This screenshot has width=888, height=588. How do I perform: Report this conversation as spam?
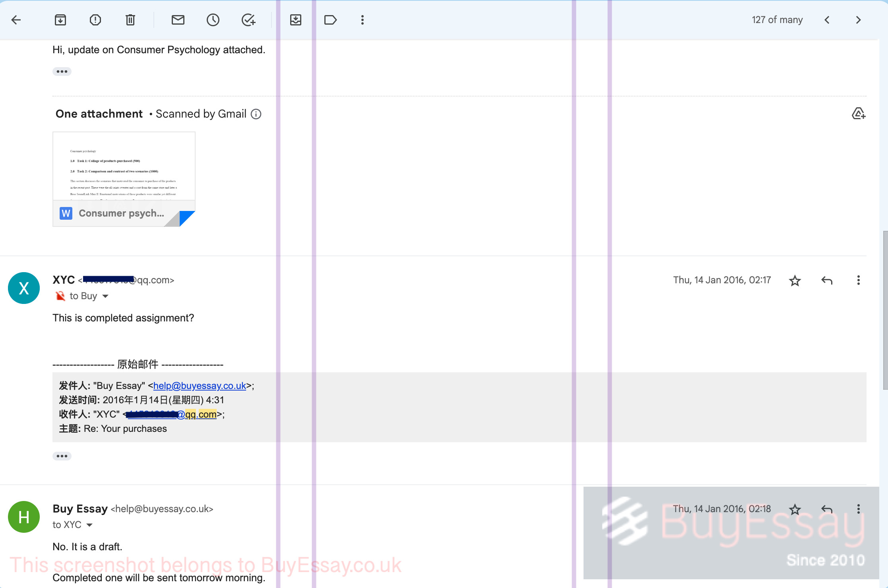pos(95,20)
